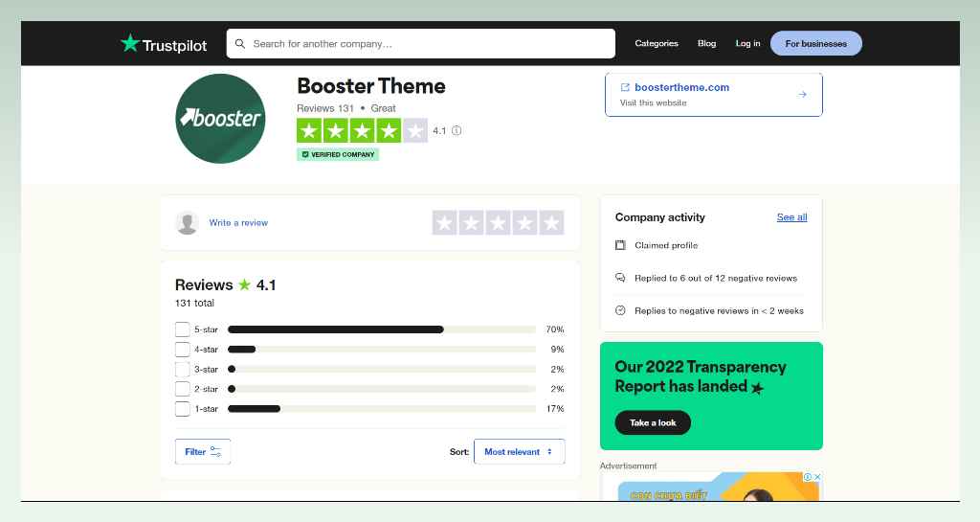Screen dimensions: 980x522
Task: Click the 'Our 2022 Transparency Report' heading
Action: 700,376
